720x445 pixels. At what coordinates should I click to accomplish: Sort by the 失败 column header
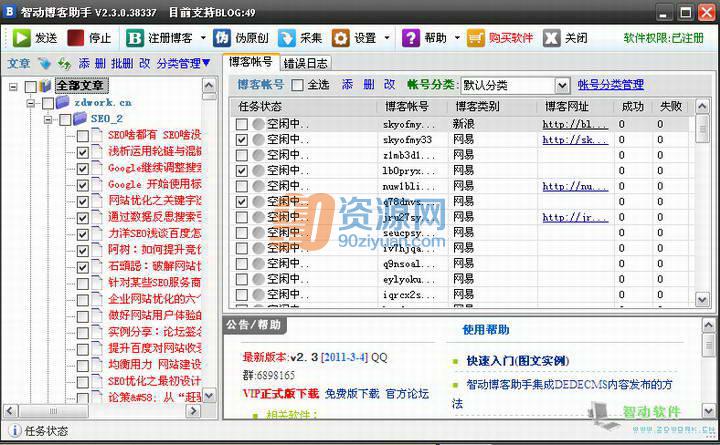point(671,107)
